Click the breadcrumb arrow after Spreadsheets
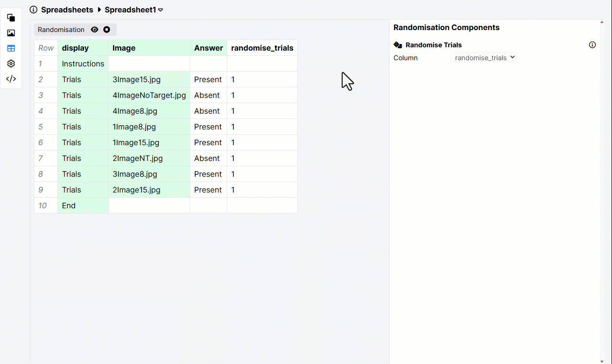The width and height of the screenshot is (612, 364). pos(99,10)
